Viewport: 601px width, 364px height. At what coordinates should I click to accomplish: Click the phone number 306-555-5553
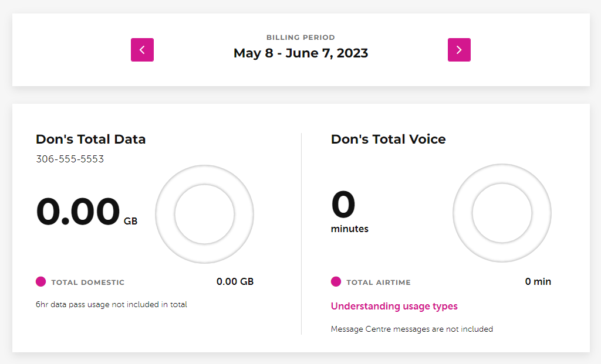pyautogui.click(x=70, y=158)
